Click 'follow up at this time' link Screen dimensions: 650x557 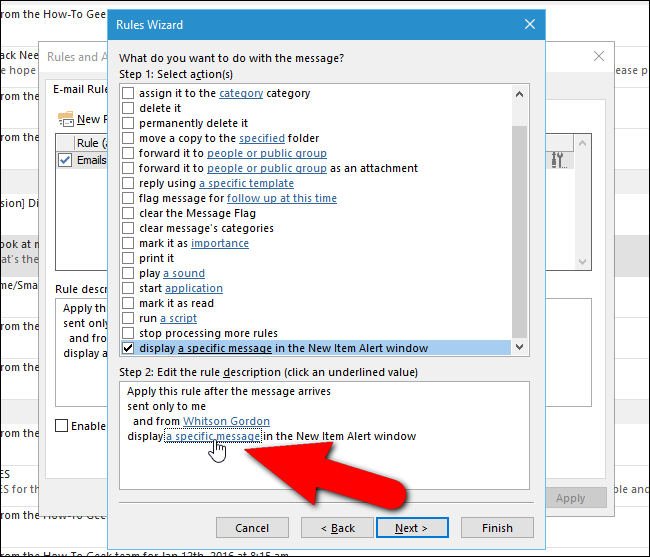click(x=281, y=198)
